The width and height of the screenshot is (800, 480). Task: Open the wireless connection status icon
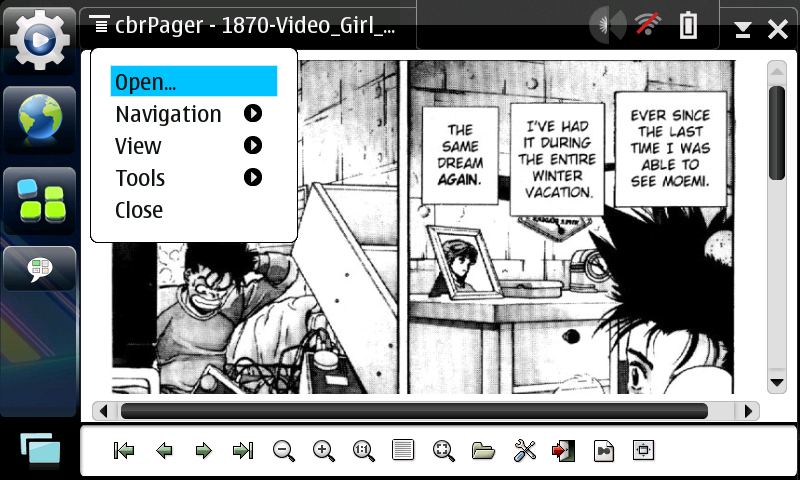point(648,24)
